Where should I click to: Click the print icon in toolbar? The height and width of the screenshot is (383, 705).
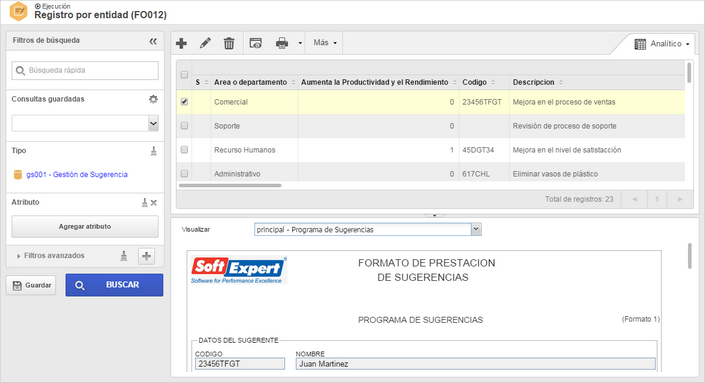pyautogui.click(x=282, y=43)
